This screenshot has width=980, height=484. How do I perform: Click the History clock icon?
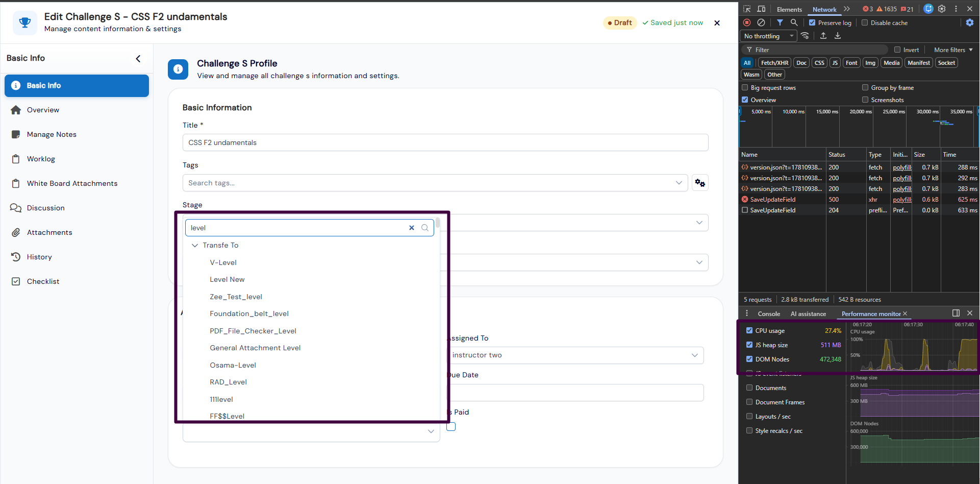16,257
